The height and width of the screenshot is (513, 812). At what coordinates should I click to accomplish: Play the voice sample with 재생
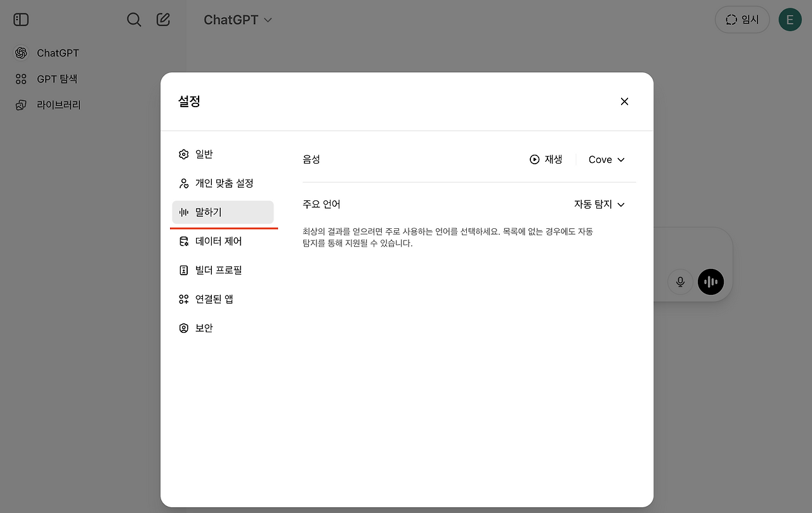coord(546,159)
